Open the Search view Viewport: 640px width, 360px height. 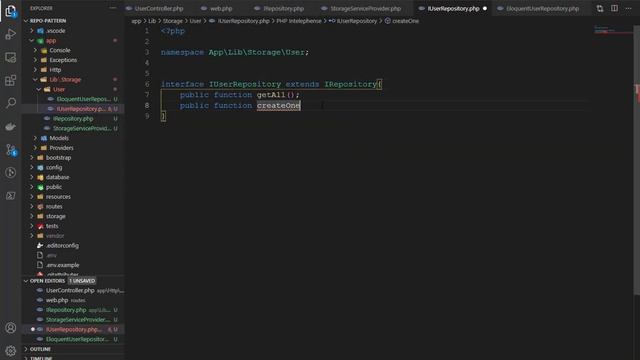(11, 103)
